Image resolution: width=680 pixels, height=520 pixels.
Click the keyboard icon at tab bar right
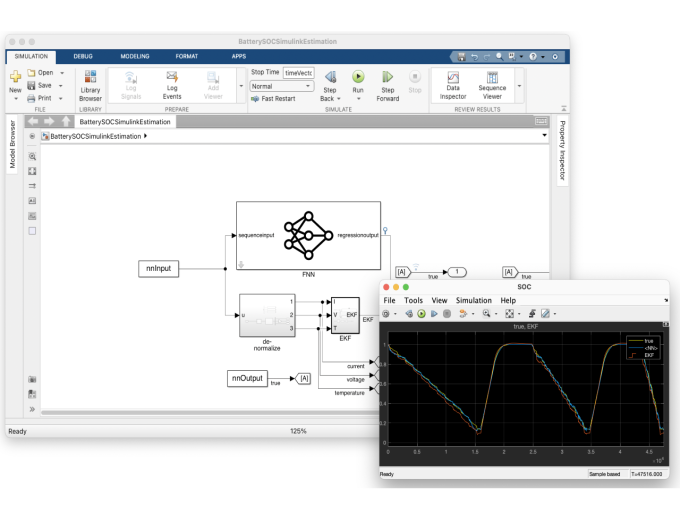point(541,121)
